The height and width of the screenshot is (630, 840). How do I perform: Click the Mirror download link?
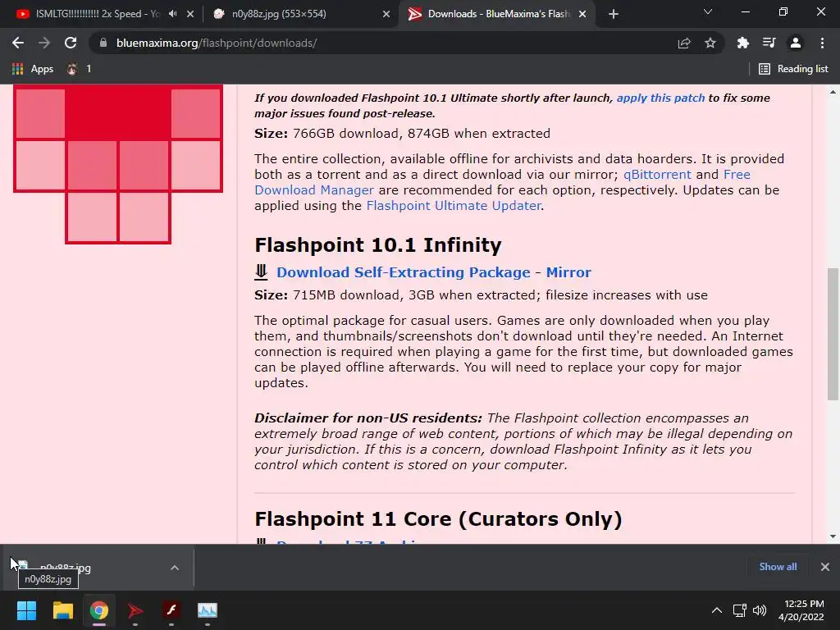pos(568,272)
